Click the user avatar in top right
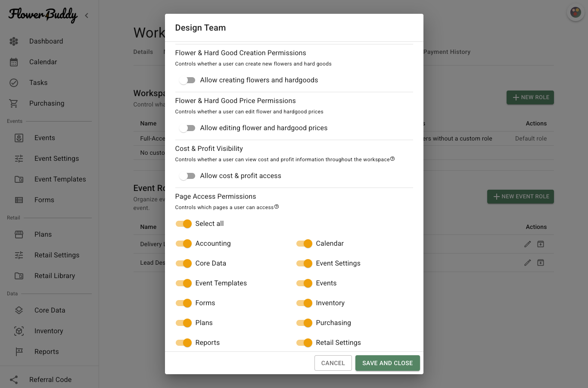The image size is (588, 388). tap(576, 13)
